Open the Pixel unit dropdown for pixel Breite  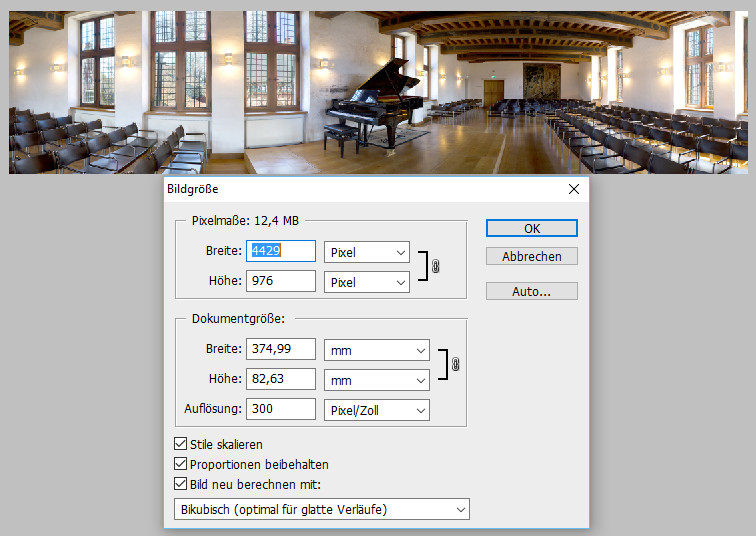tap(366, 252)
